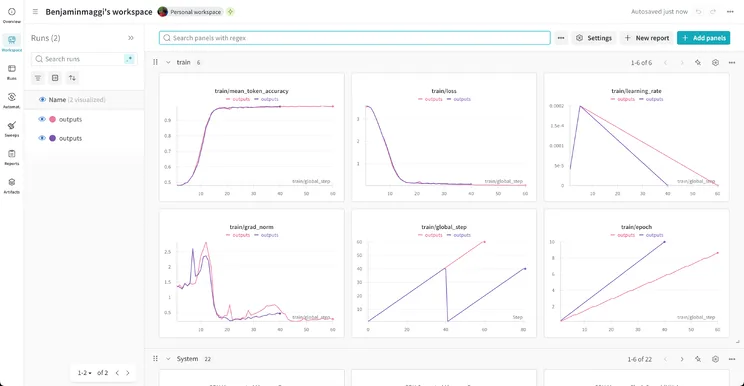This screenshot has width=744, height=386.
Task: Open the Artifacts sidebar icon
Action: coord(11,185)
